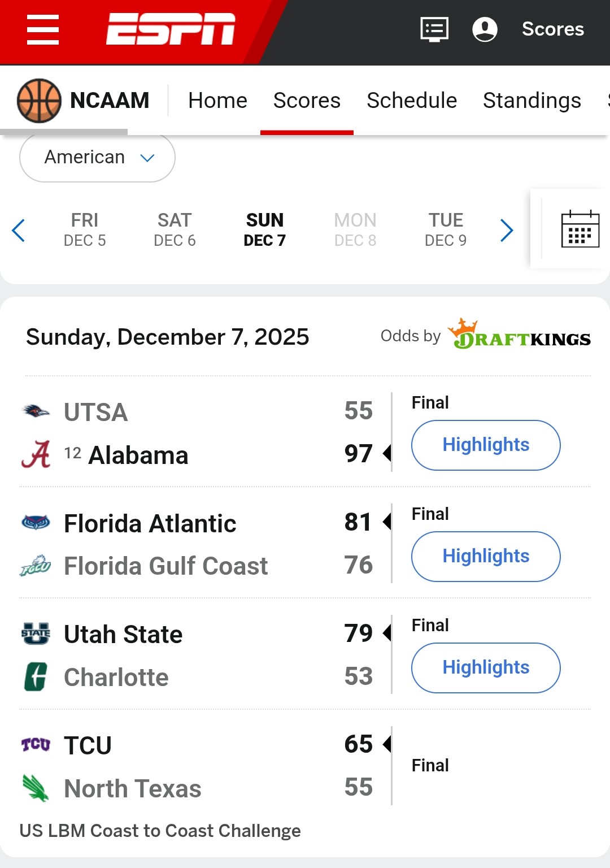Open the Home tab
Screen dimensions: 610x868
tap(217, 101)
